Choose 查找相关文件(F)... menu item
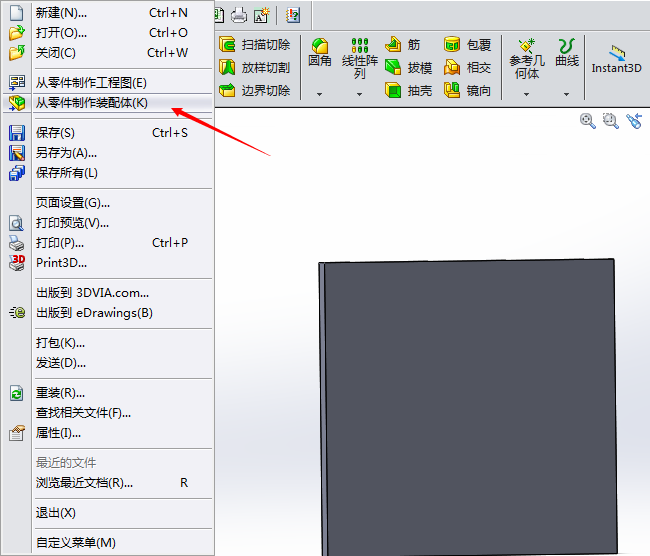 (x=108, y=413)
